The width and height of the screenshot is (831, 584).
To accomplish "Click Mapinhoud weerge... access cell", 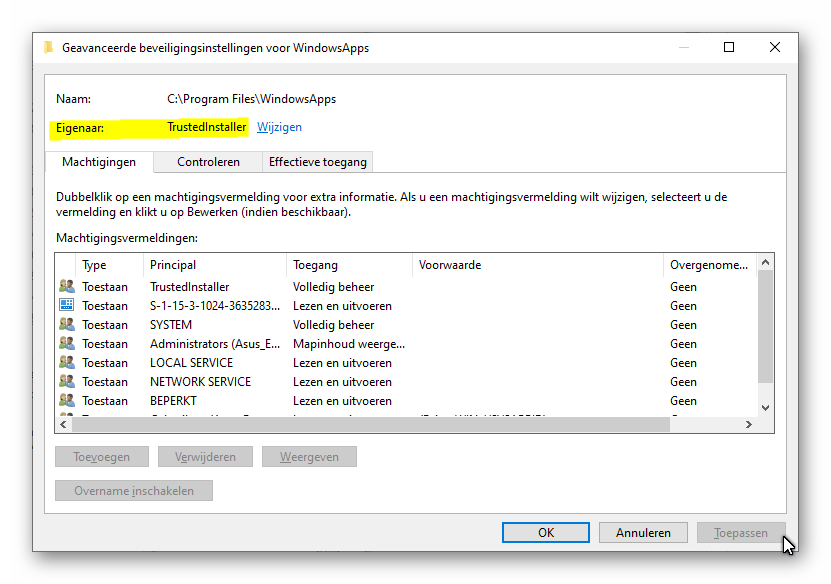I will (x=349, y=344).
